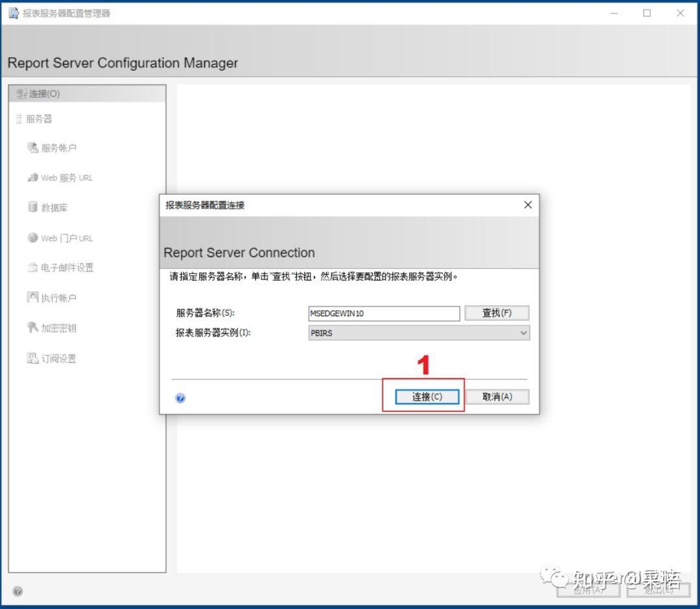Select the 服务帐户 service account icon
The height and width of the screenshot is (609, 700).
[x=32, y=147]
